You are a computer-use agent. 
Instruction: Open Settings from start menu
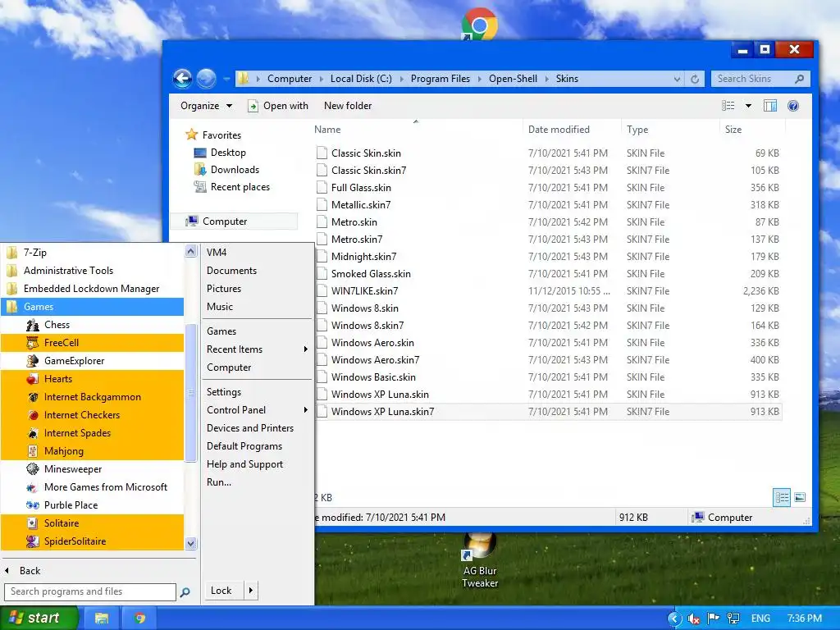257,392
